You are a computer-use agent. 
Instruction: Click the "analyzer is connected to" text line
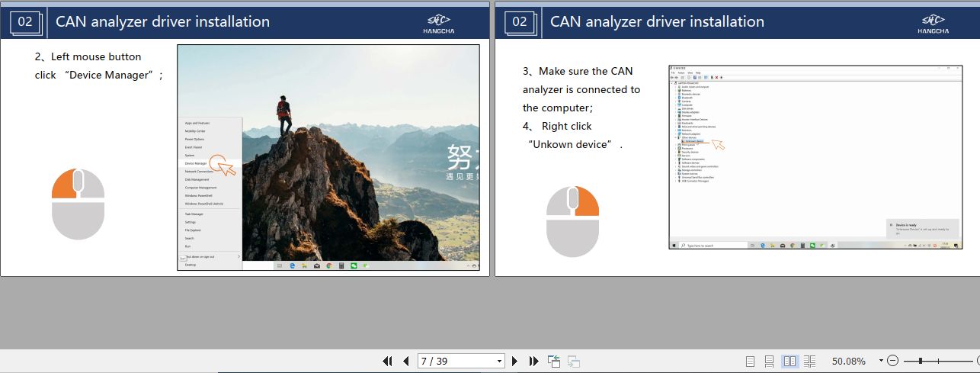click(x=581, y=89)
